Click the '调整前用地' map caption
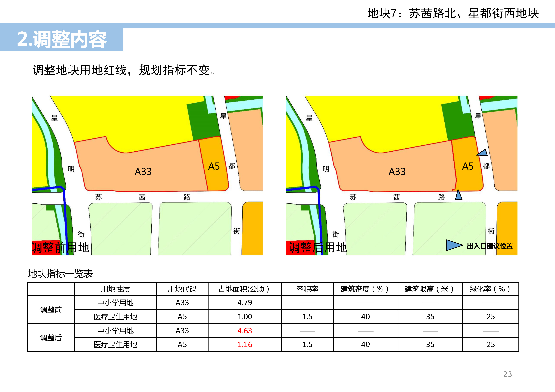Image resolution: width=555 pixels, height=392 pixels. click(60, 248)
